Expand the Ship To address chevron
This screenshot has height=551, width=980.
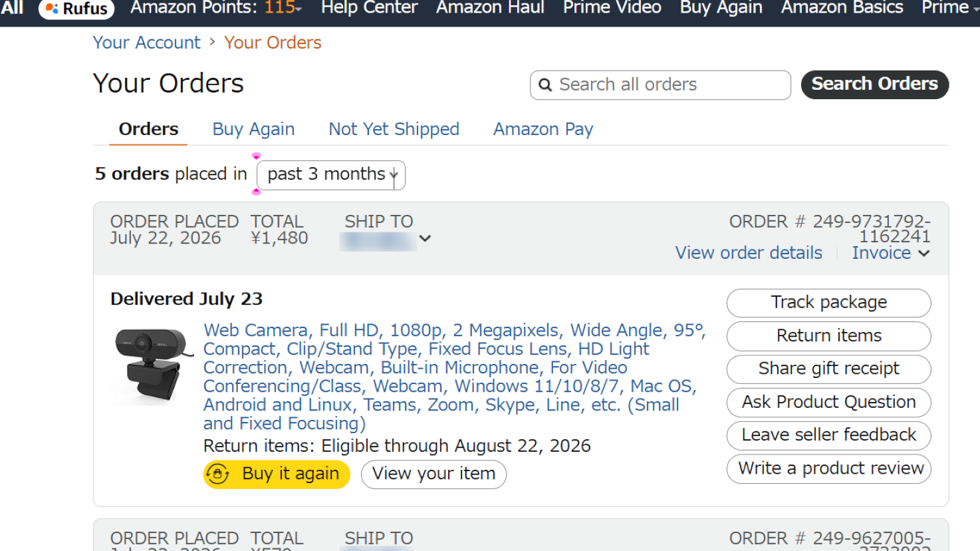[x=426, y=238]
